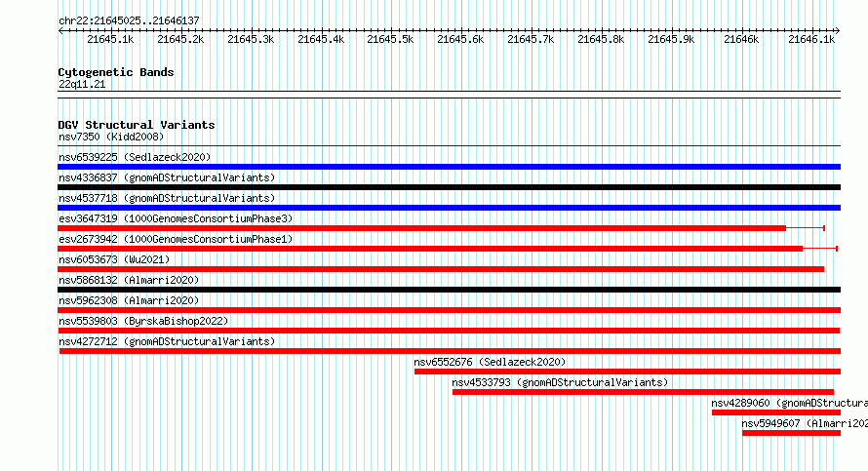This screenshot has height=471, width=868.
Task: Open the nsv5949607 variant label
Action: pyautogui.click(x=805, y=423)
